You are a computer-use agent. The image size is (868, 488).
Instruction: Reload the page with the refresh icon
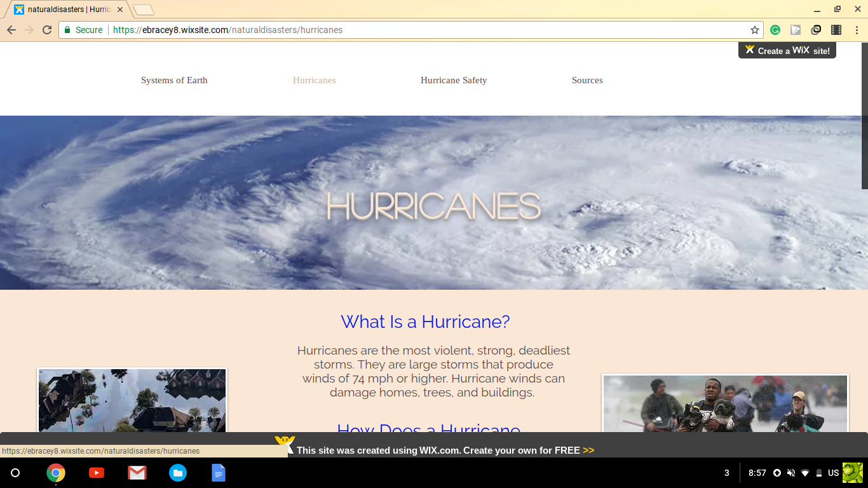pos(47,30)
